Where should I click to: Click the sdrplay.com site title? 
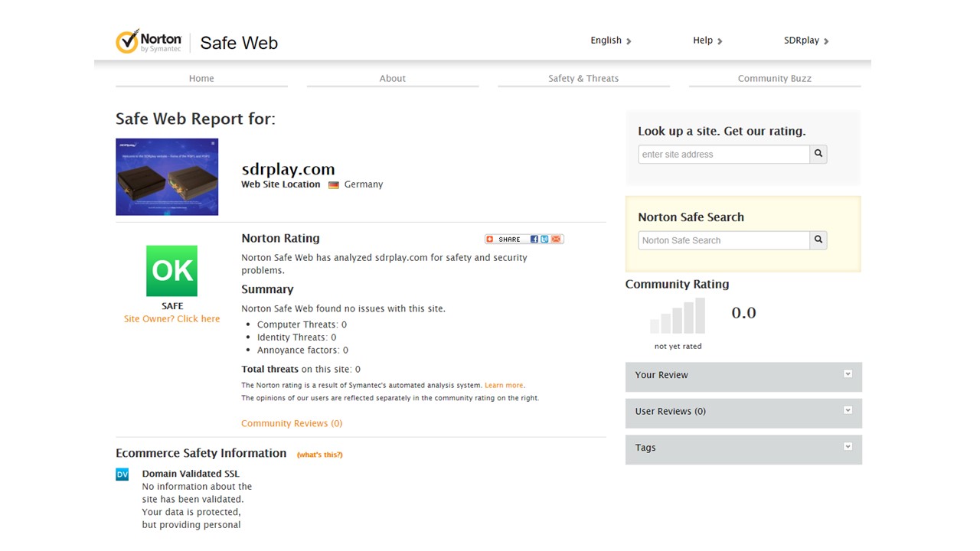pyautogui.click(x=288, y=169)
